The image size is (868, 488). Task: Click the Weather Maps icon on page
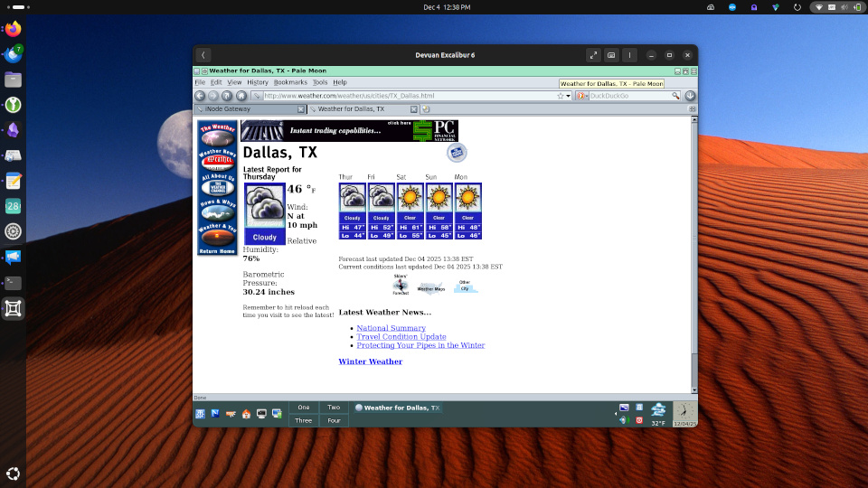point(430,289)
